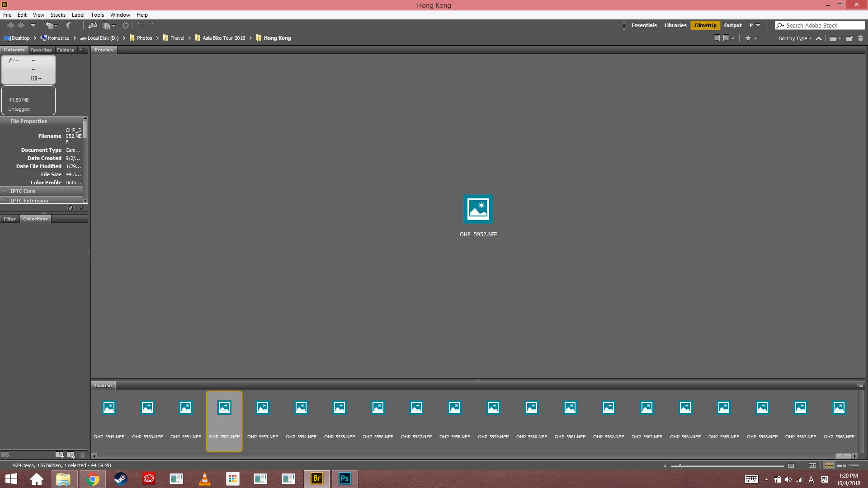
Task: Reveal recent files with the clock icon
Action: click(51, 25)
